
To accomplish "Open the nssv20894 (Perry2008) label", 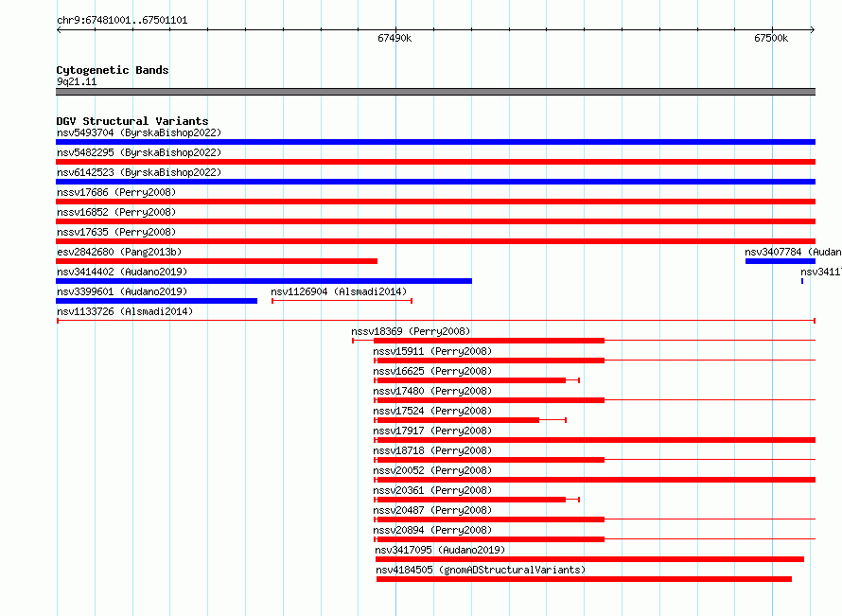I will coord(432,530).
